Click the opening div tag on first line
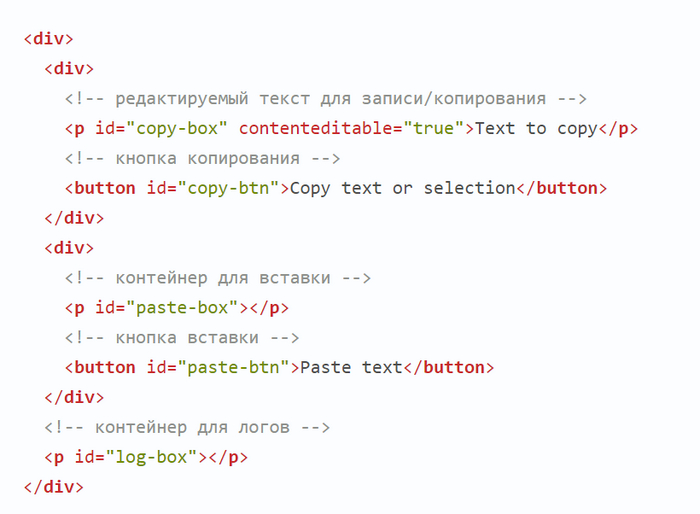The image size is (700, 514). (48, 38)
